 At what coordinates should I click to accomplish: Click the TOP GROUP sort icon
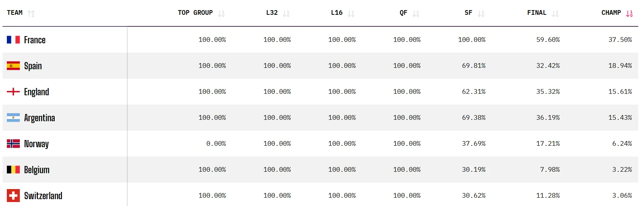coord(221,14)
